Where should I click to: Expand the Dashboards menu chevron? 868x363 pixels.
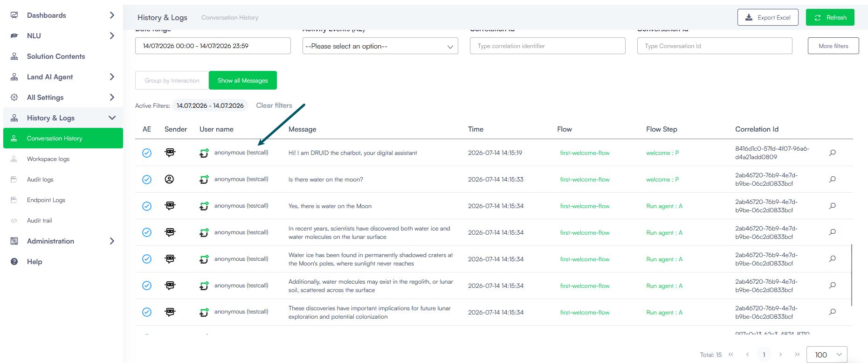coord(112,15)
